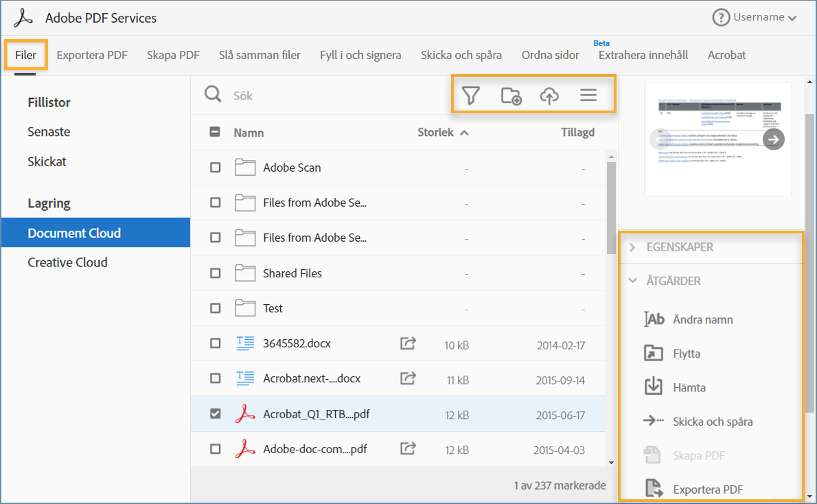Screen dimensions: 817x504
Task: Click PDF icon of Adobe-doc-com file
Action: tap(245, 449)
